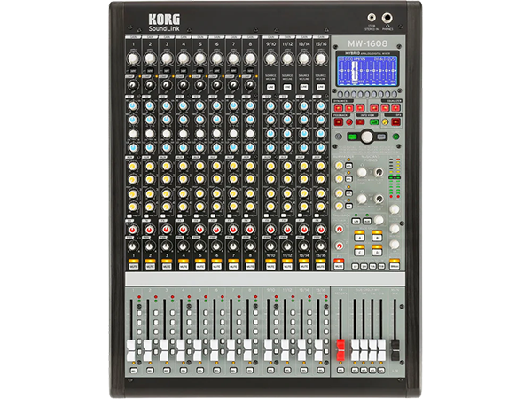532x399 pixels.
Task: Click the STEREO IN mini jack
Action: [x=372, y=18]
